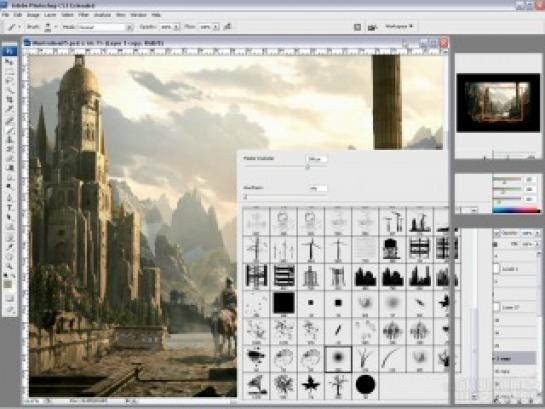545x409 pixels.
Task: Open the File menu
Action: coord(5,15)
